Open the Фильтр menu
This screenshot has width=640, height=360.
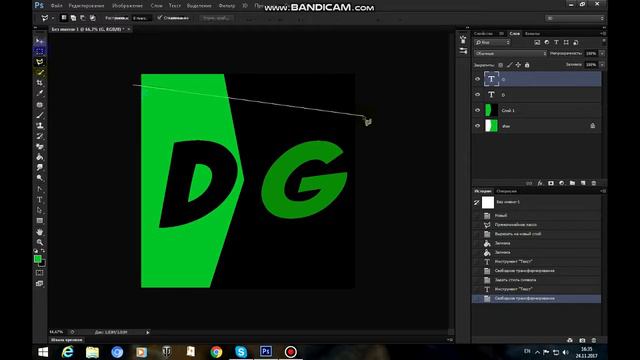coord(227,6)
